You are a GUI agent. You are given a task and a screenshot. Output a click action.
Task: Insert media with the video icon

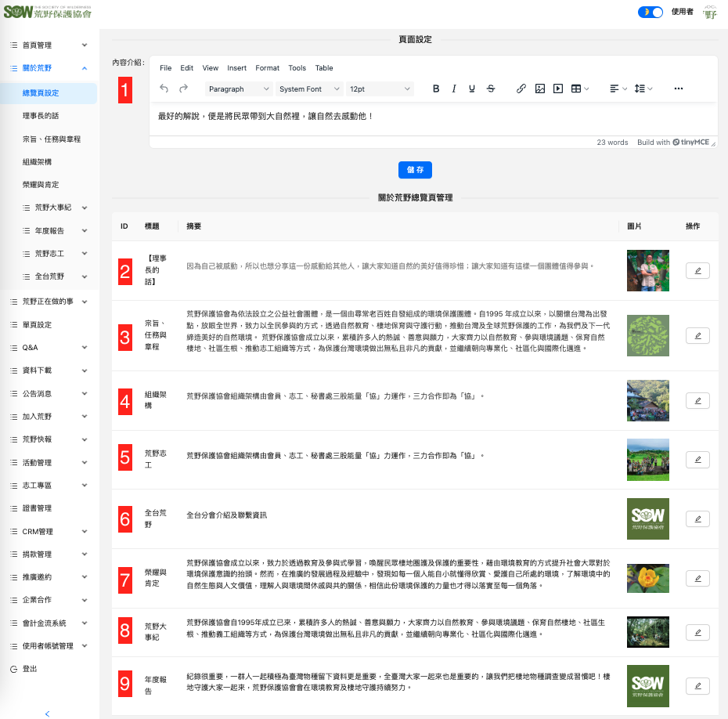[558, 89]
